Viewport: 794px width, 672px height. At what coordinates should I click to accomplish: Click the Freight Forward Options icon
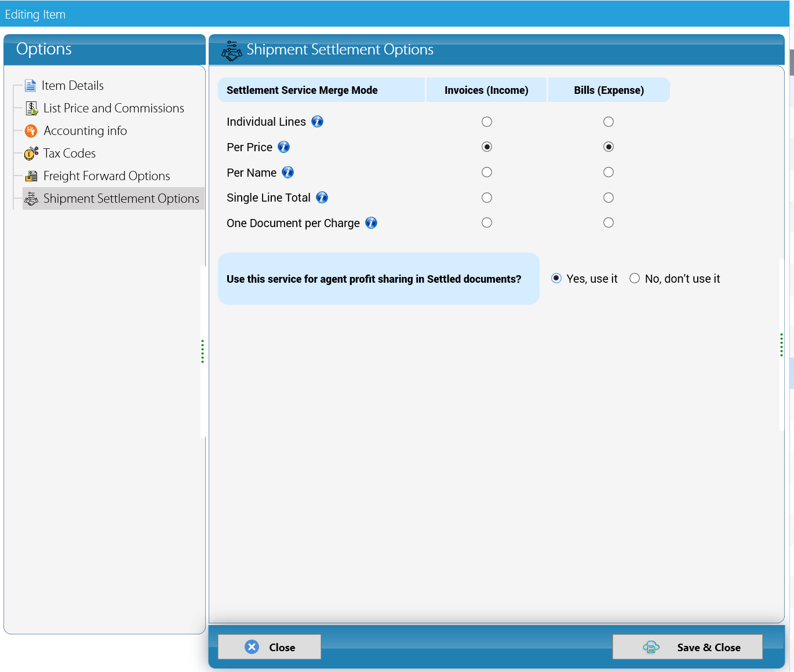(x=32, y=176)
